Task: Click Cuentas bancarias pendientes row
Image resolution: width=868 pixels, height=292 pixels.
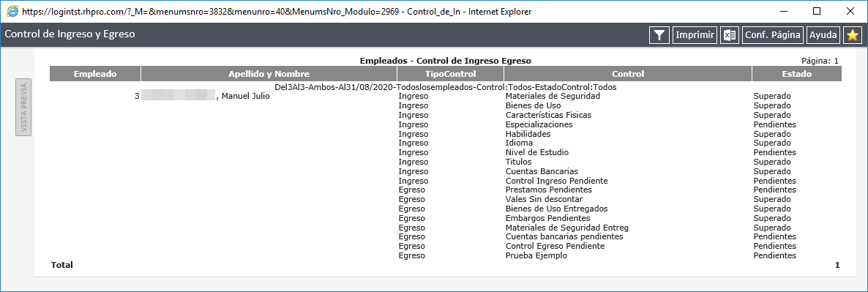Action: pos(565,236)
